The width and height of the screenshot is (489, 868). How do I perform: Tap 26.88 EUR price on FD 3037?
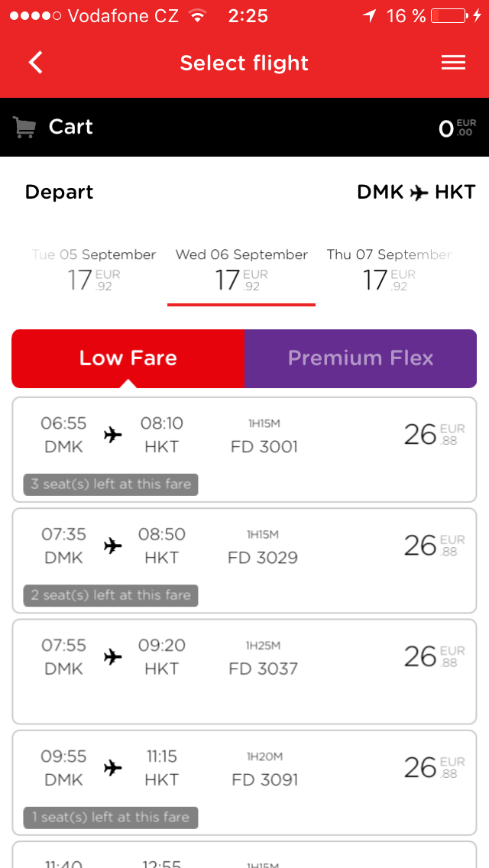(x=433, y=656)
